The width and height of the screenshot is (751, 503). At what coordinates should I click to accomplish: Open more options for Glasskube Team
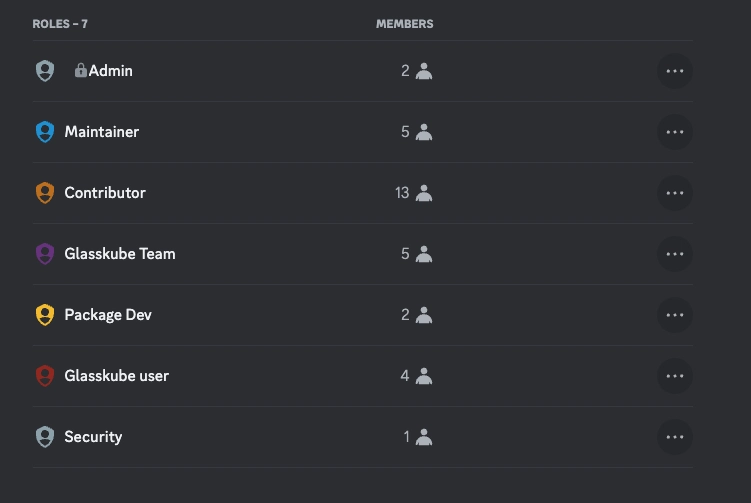pyautogui.click(x=675, y=254)
